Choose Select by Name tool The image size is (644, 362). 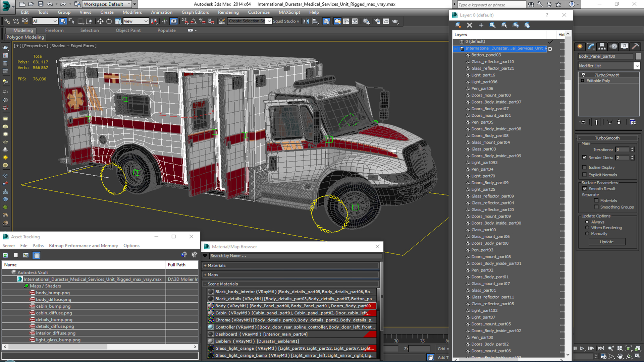point(71,21)
